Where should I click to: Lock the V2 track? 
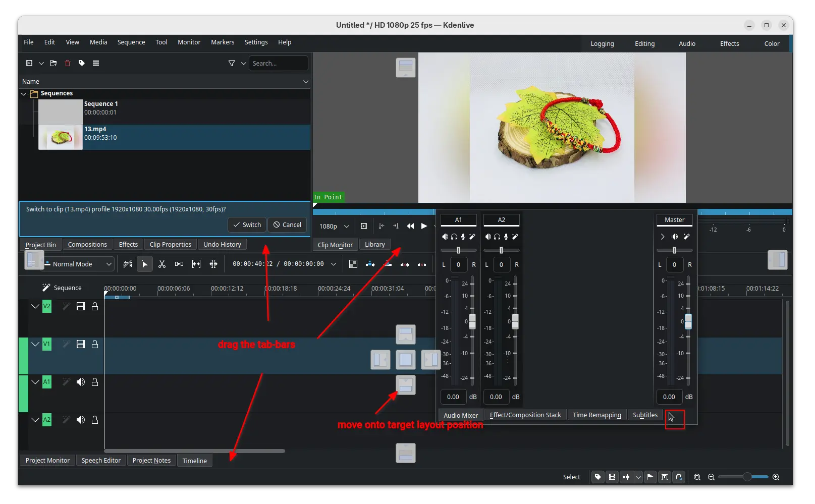pos(95,306)
